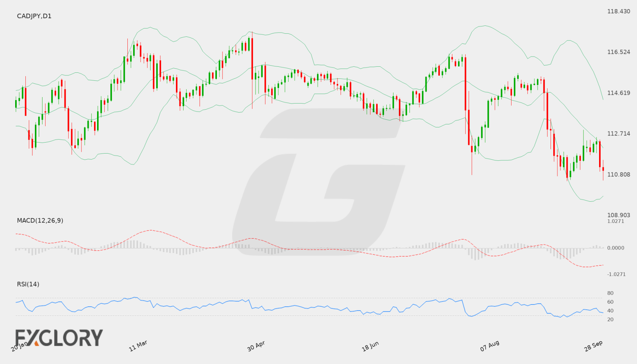The height and width of the screenshot is (364, 637).
Task: Click the 20 Jan date label
Action: pyautogui.click(x=19, y=346)
